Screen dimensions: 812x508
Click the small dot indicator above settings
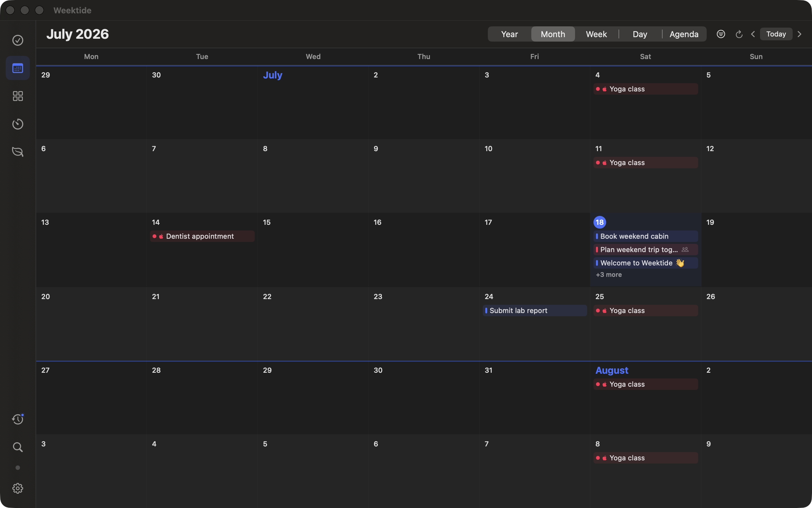click(18, 468)
